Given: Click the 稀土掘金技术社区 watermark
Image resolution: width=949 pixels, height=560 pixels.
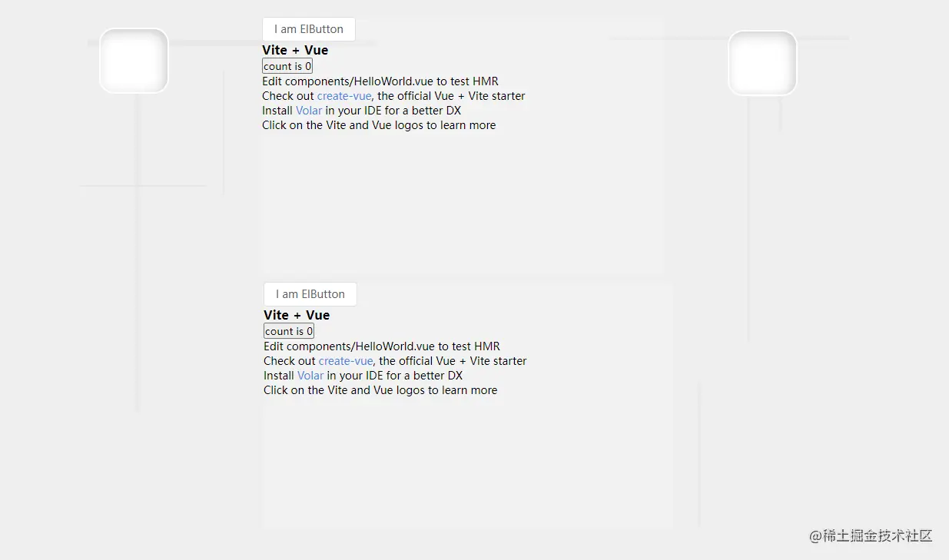Looking at the screenshot, I should click(x=871, y=536).
